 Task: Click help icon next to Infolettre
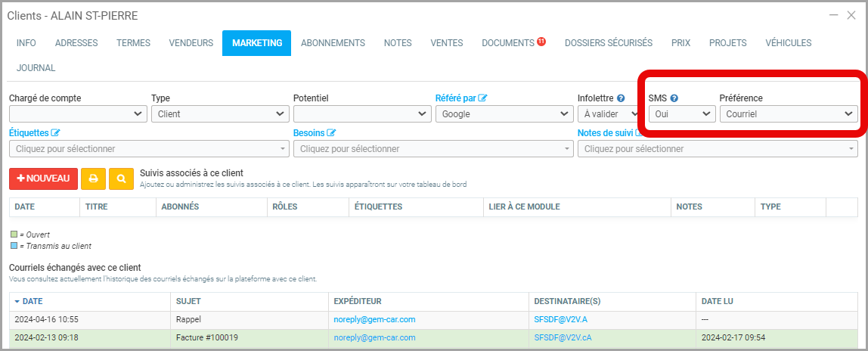point(621,98)
